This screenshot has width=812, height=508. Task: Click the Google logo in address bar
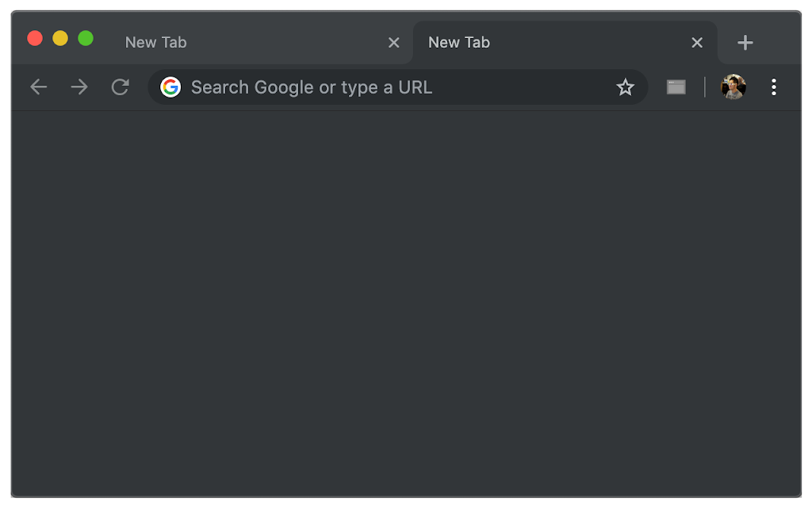coord(170,87)
